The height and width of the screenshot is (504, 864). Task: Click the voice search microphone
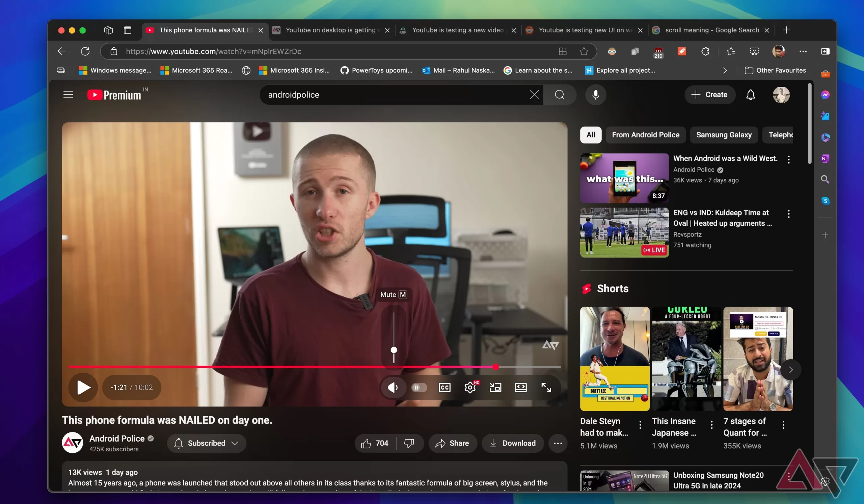pos(596,95)
